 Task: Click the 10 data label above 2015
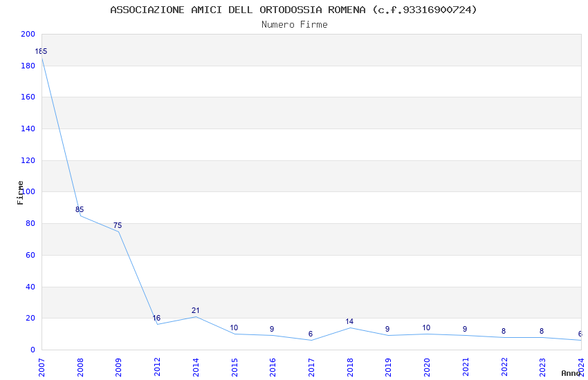tap(234, 327)
